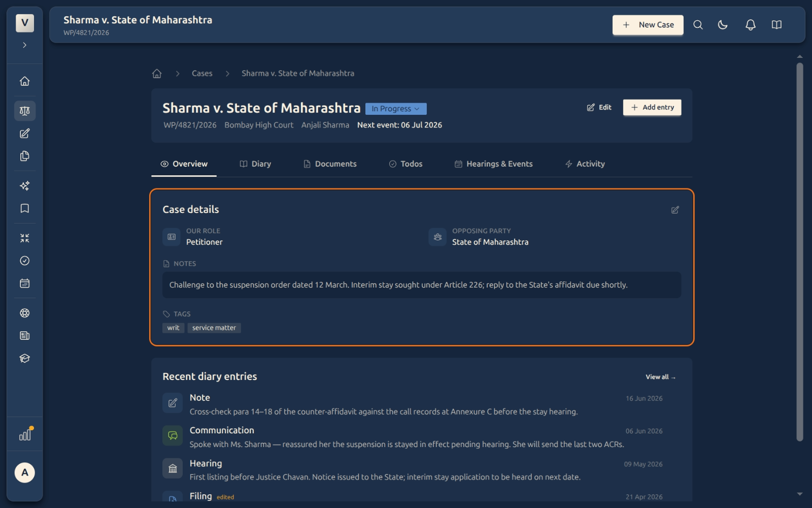The height and width of the screenshot is (508, 812).
Task: Open notifications bell icon
Action: click(750, 25)
